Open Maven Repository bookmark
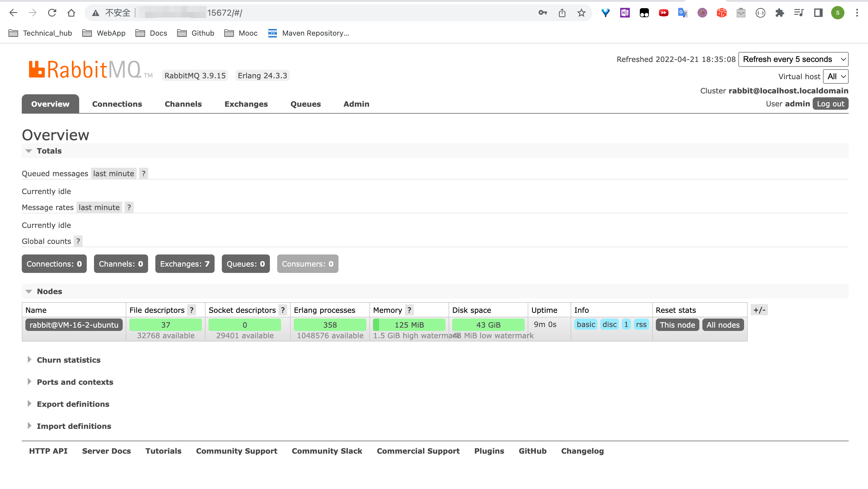868x489 pixels. click(309, 33)
